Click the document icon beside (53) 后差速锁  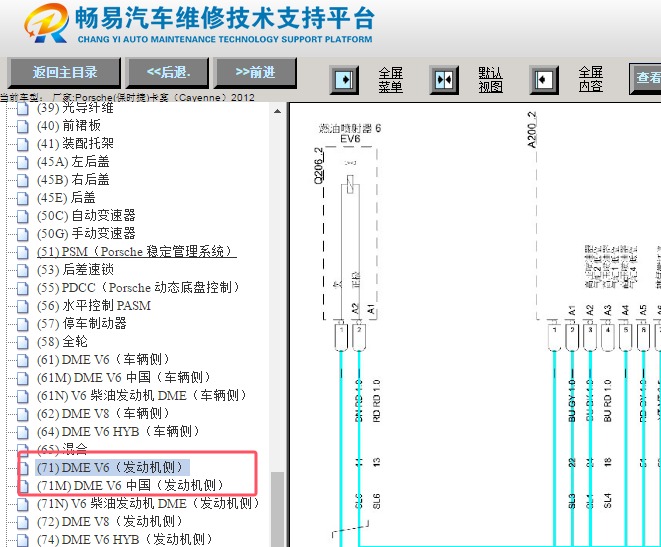coord(23,270)
